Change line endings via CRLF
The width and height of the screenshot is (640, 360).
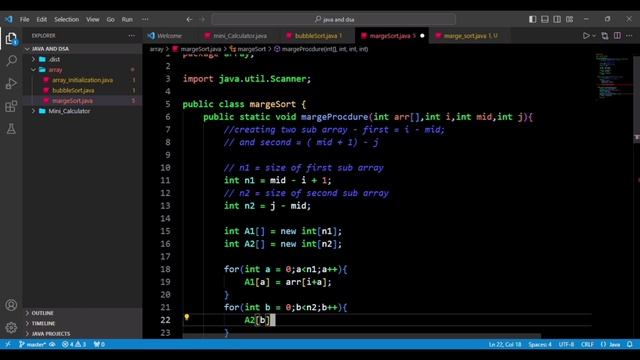(x=587, y=344)
